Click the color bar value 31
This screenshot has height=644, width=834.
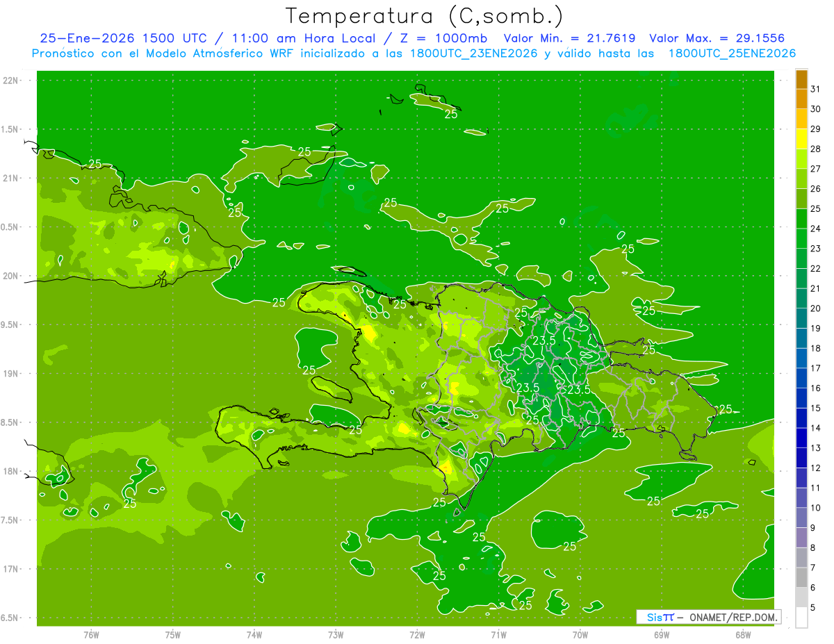pyautogui.click(x=816, y=89)
